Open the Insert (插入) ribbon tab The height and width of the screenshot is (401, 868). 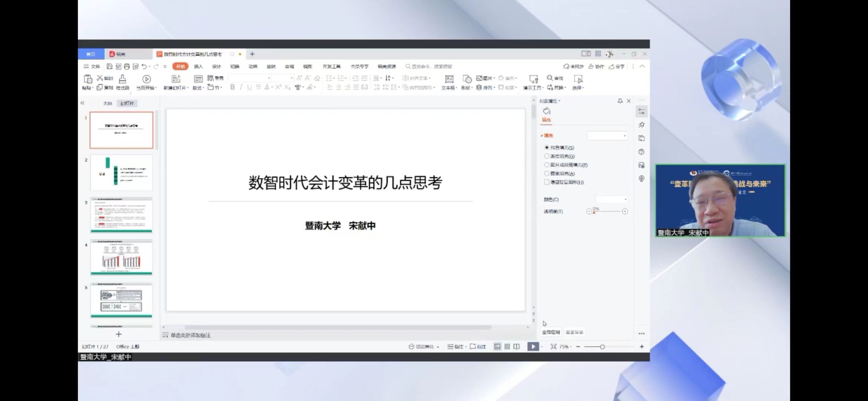coord(198,67)
